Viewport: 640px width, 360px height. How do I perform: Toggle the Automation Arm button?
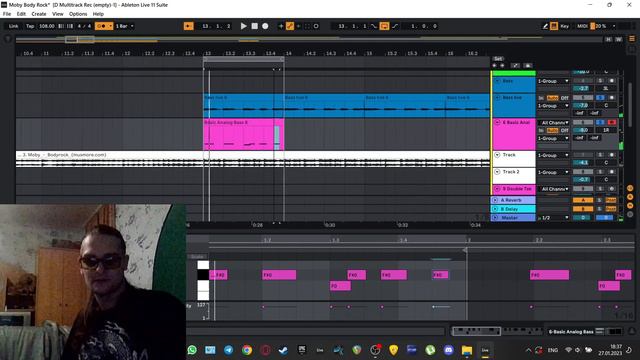(x=290, y=26)
